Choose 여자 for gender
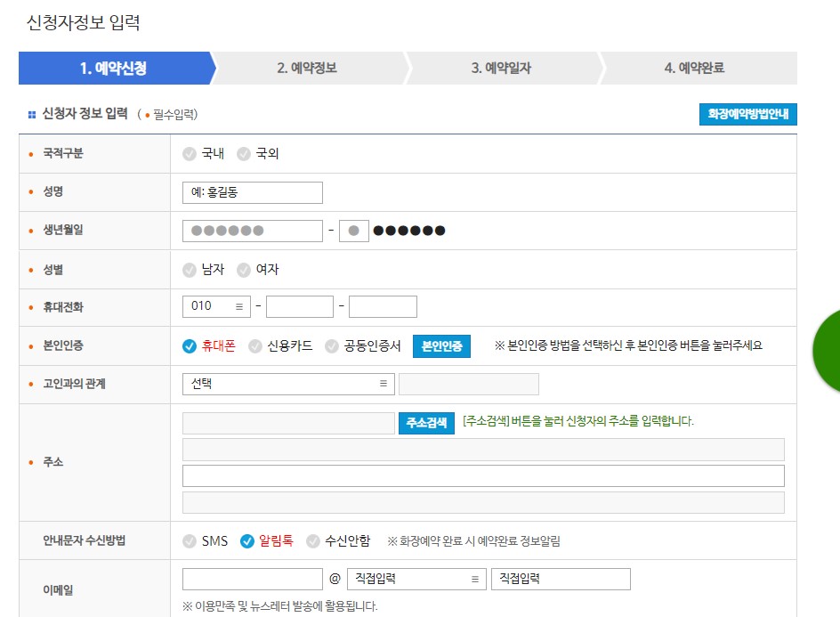The width and height of the screenshot is (840, 617). click(244, 270)
